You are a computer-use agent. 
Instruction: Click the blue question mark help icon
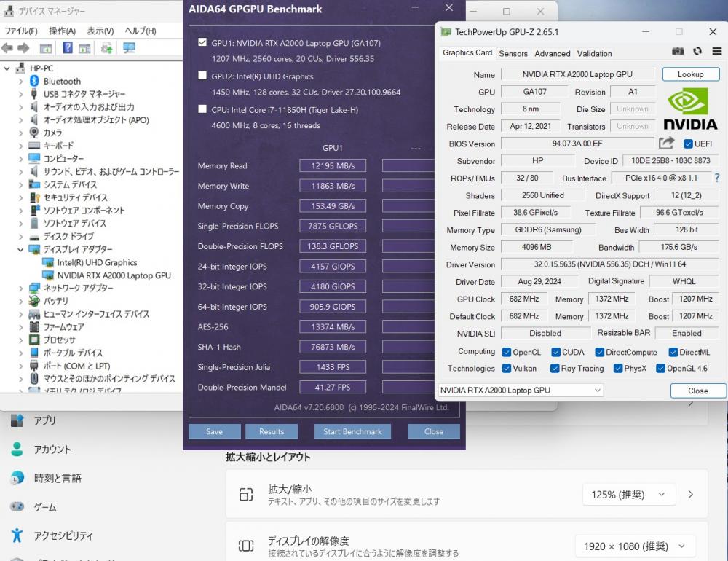[x=67, y=47]
